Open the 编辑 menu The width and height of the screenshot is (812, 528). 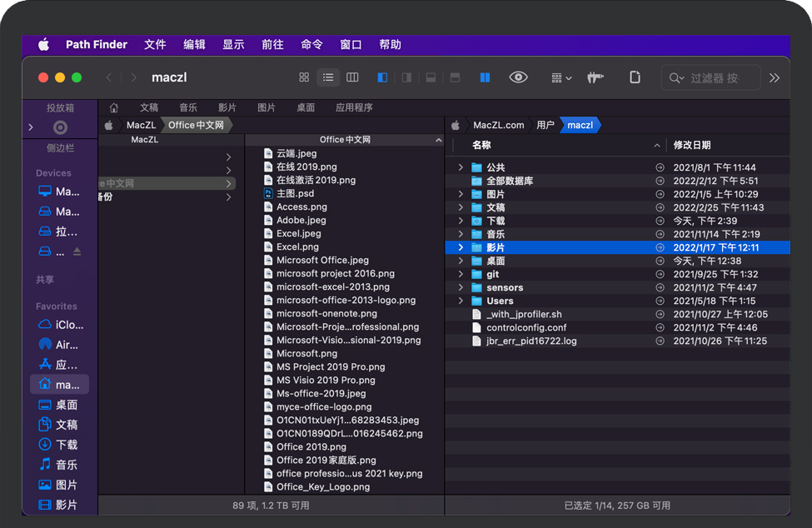coord(194,44)
